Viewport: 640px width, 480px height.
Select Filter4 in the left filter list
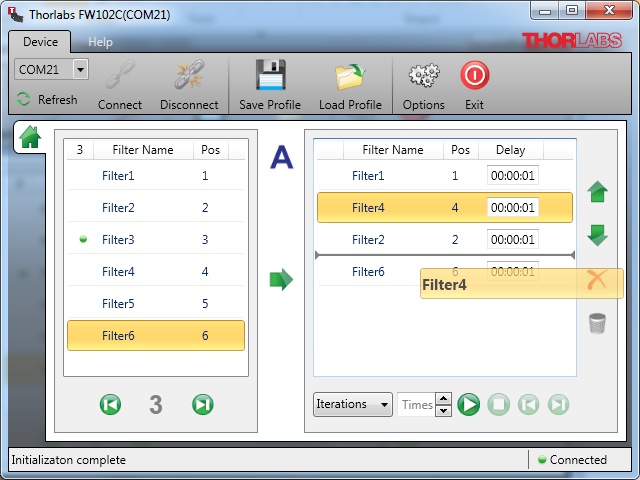coord(156,271)
